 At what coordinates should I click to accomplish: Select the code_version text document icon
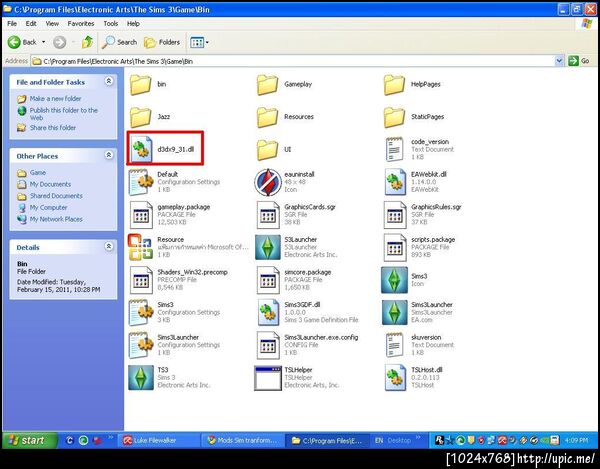[395, 149]
